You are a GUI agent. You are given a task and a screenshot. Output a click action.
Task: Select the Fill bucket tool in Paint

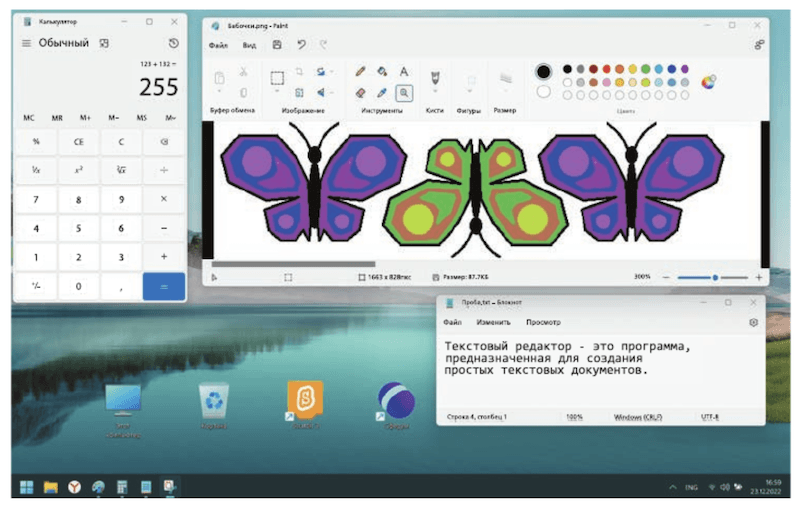pos(382,72)
